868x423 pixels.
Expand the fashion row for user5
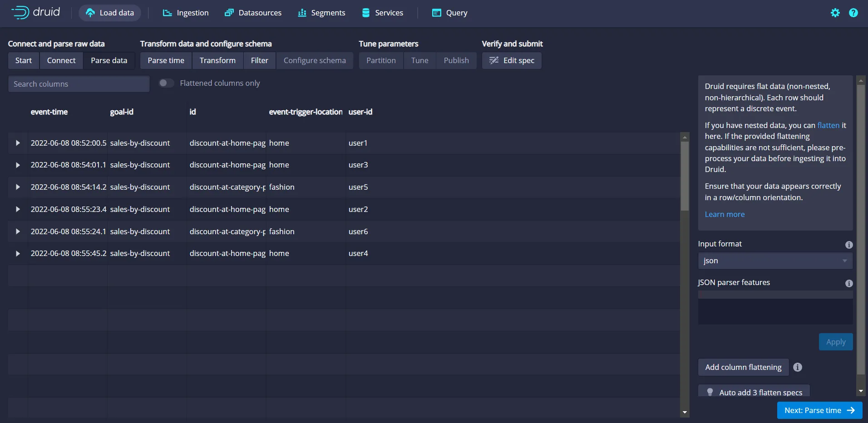(17, 187)
